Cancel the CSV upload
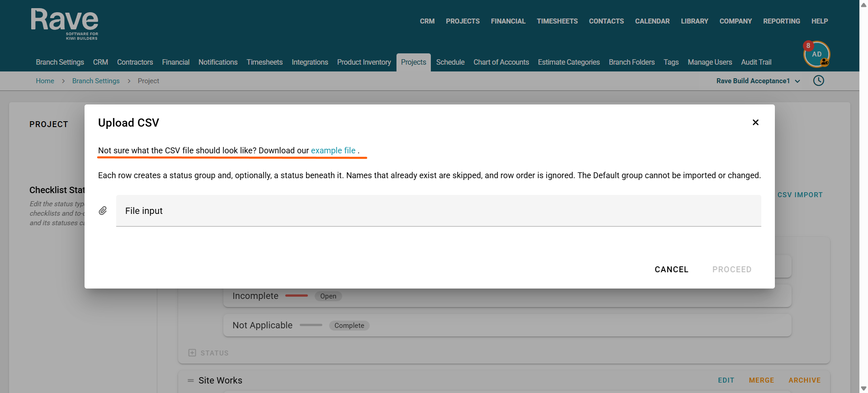868x393 pixels. coord(671,270)
